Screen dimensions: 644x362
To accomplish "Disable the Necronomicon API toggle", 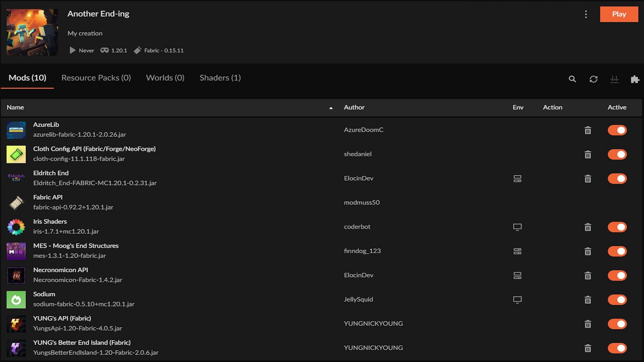I will [x=617, y=276].
